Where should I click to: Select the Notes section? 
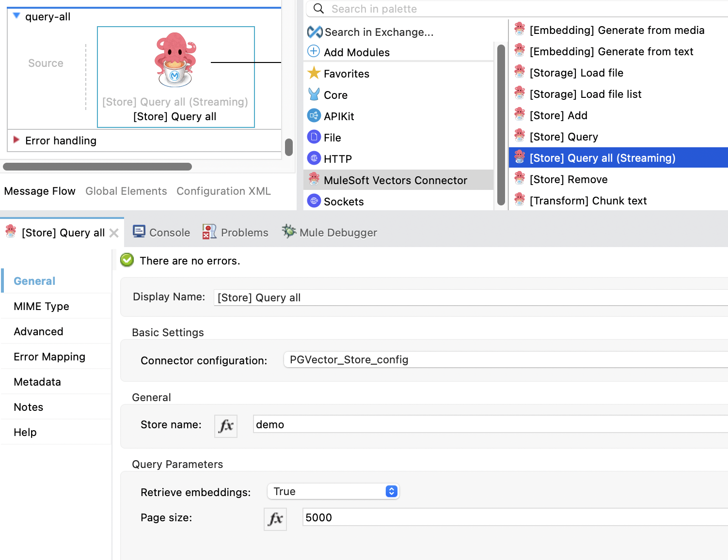pyautogui.click(x=57, y=407)
